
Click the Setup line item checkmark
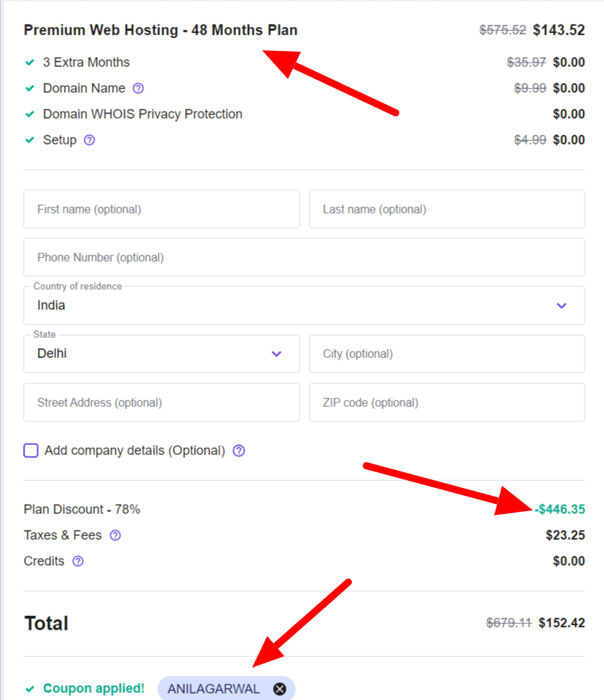coord(29,140)
